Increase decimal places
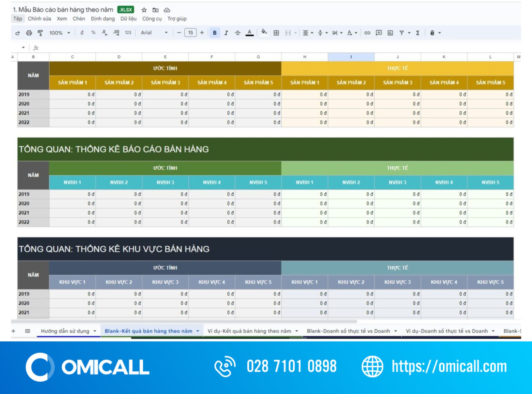 tap(116, 33)
